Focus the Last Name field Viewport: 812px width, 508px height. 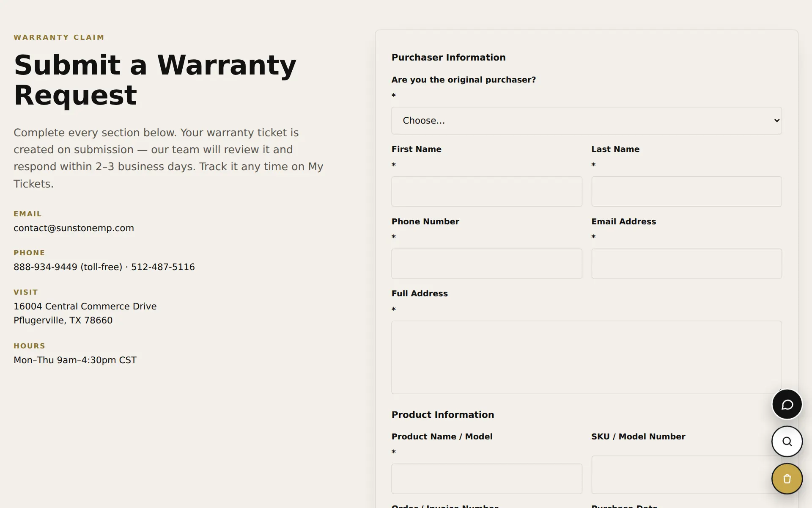point(686,191)
